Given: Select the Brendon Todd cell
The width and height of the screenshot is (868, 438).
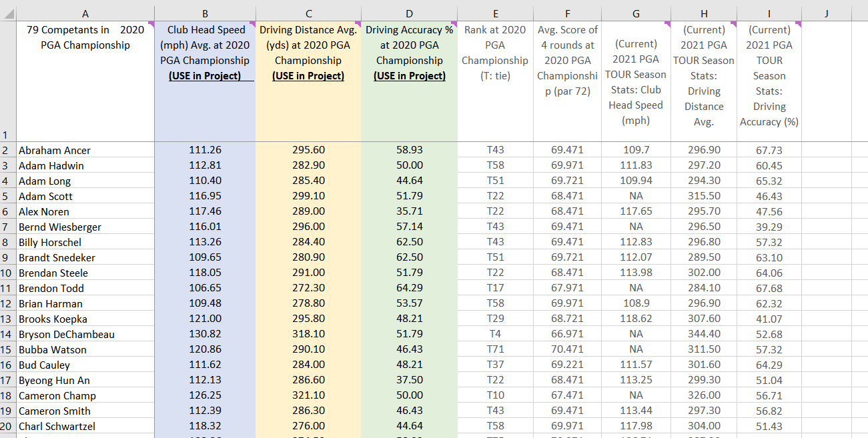Looking at the screenshot, I should pos(85,288).
